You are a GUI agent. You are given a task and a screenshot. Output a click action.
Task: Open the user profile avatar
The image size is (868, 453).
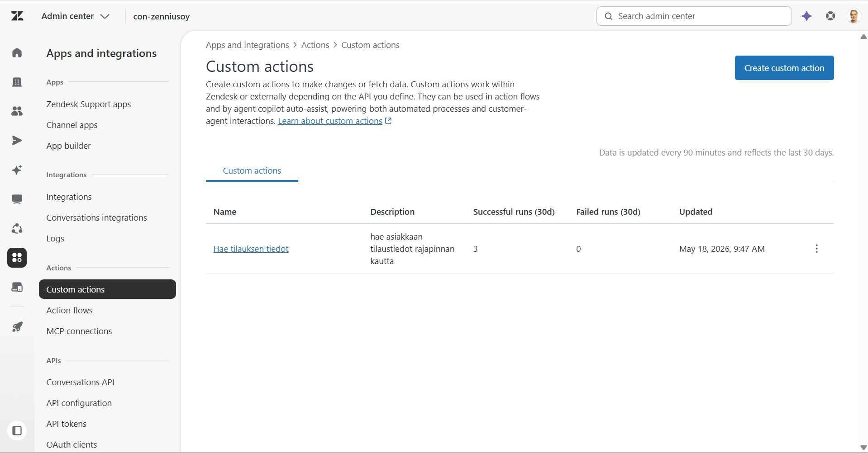coord(854,16)
